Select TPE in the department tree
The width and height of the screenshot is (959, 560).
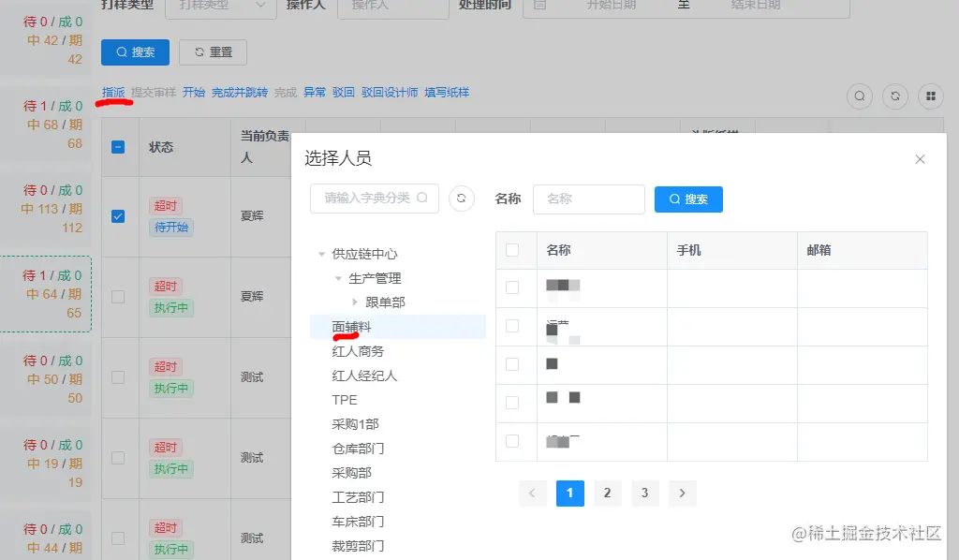[345, 400]
